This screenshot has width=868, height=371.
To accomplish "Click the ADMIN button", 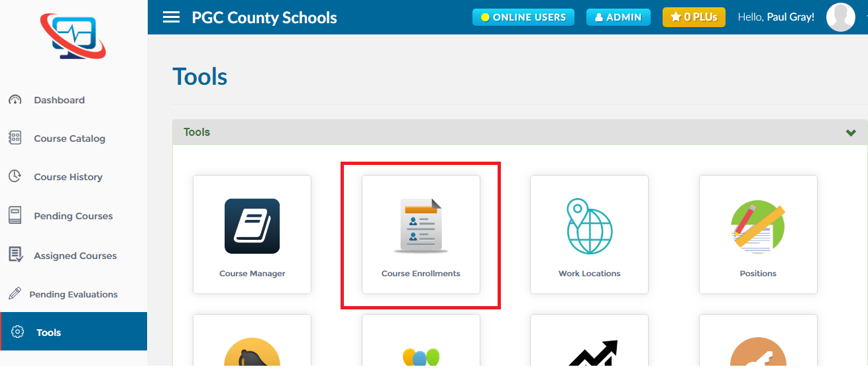I will (x=618, y=17).
